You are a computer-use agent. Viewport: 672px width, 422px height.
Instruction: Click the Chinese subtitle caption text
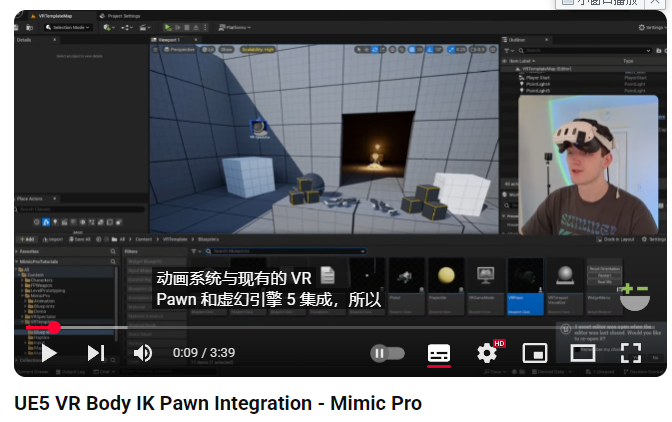point(269,289)
